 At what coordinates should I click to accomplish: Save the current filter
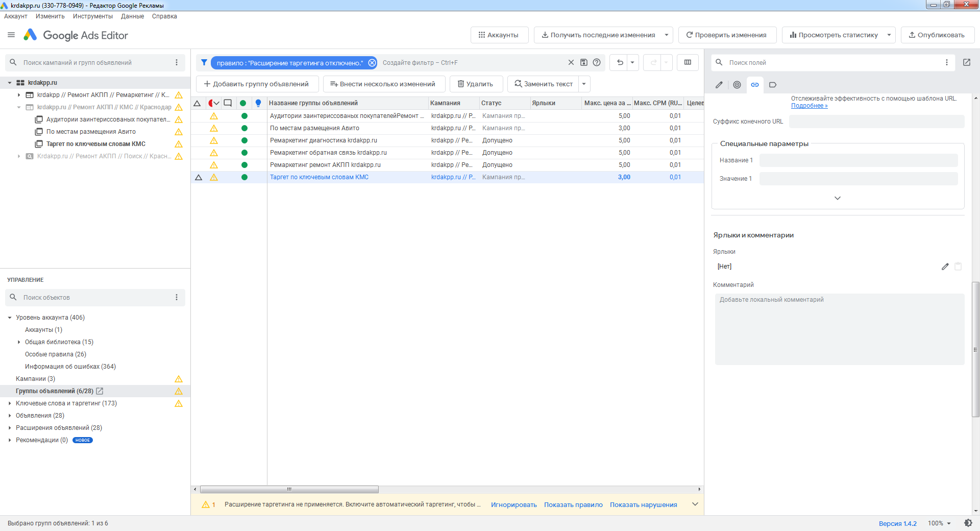coord(584,62)
